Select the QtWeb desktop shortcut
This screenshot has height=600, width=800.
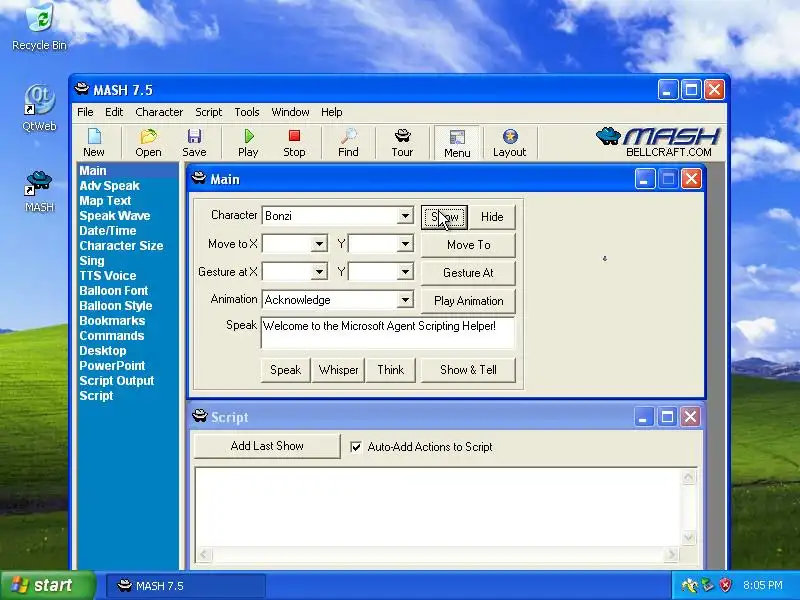click(39, 108)
